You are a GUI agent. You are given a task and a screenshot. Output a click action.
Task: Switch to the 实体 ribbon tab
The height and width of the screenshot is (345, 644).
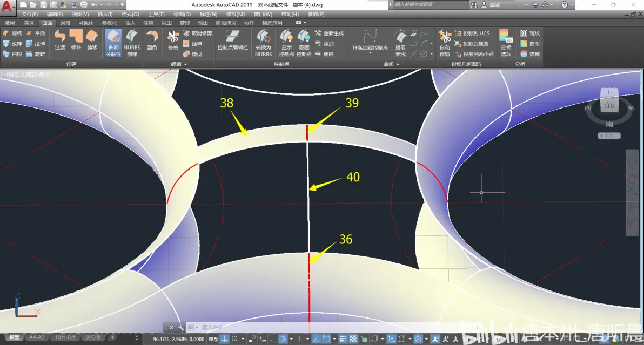tap(29, 23)
